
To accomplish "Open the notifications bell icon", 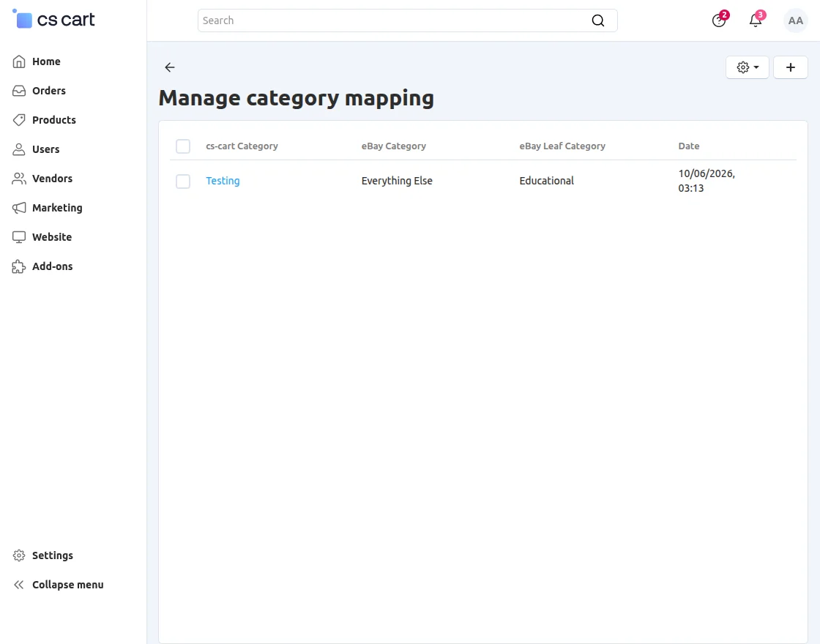I will pyautogui.click(x=755, y=20).
